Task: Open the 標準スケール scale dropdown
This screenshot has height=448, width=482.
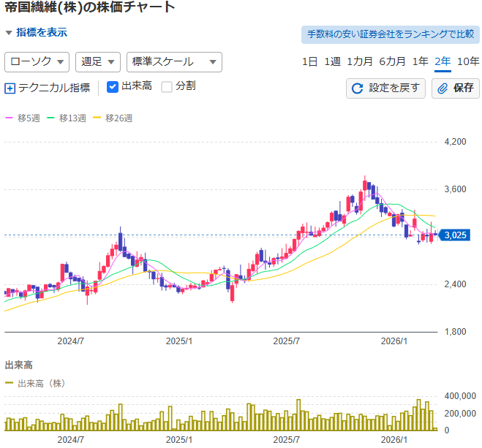Action: (173, 62)
